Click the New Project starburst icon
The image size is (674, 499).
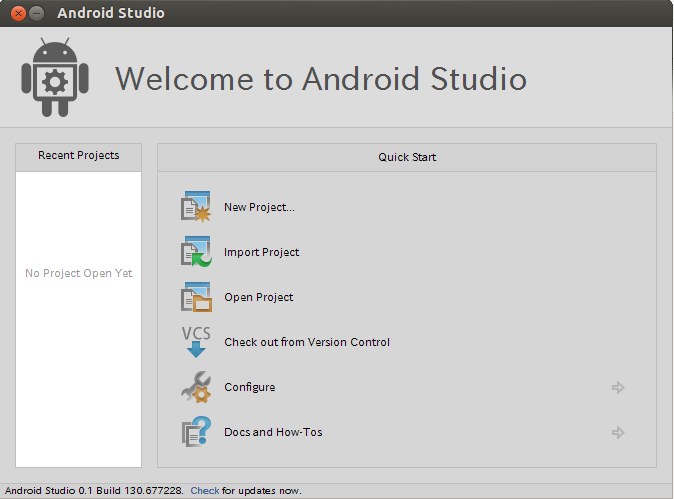(196, 207)
